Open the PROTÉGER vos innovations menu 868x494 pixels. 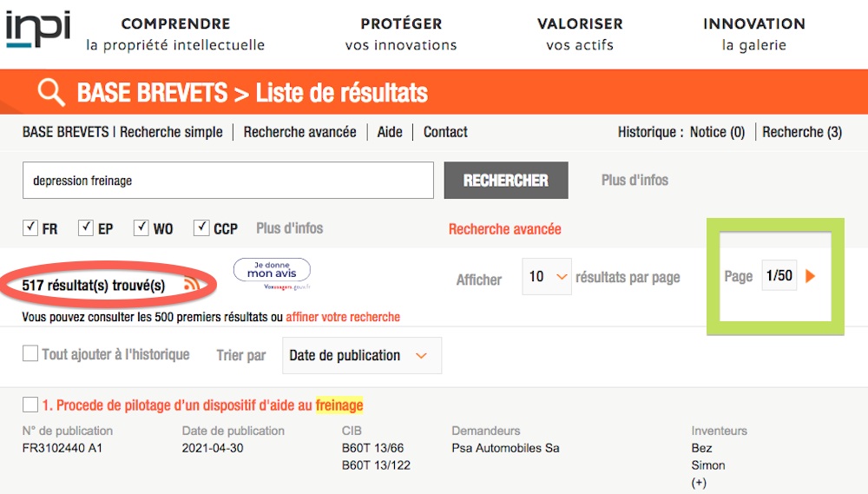click(401, 34)
